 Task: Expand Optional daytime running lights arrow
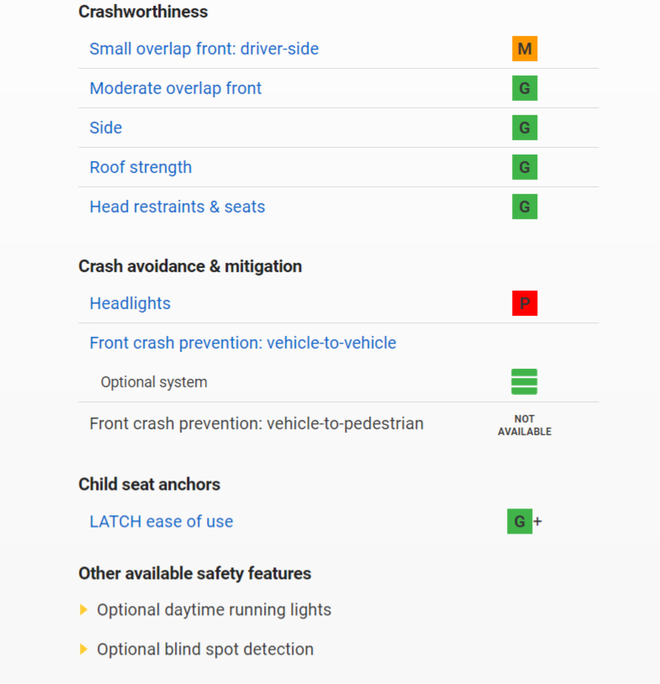(x=84, y=610)
